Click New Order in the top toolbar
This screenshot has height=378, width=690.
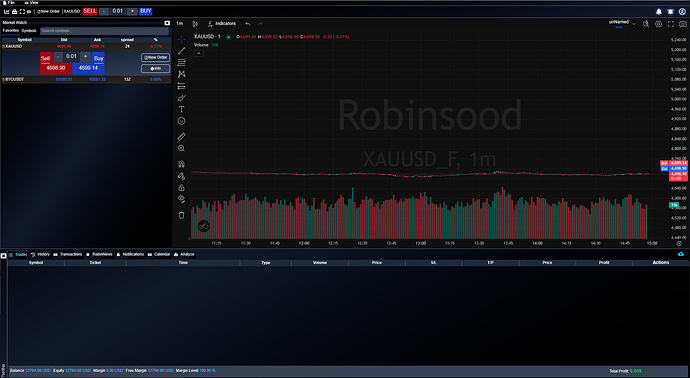tap(48, 11)
